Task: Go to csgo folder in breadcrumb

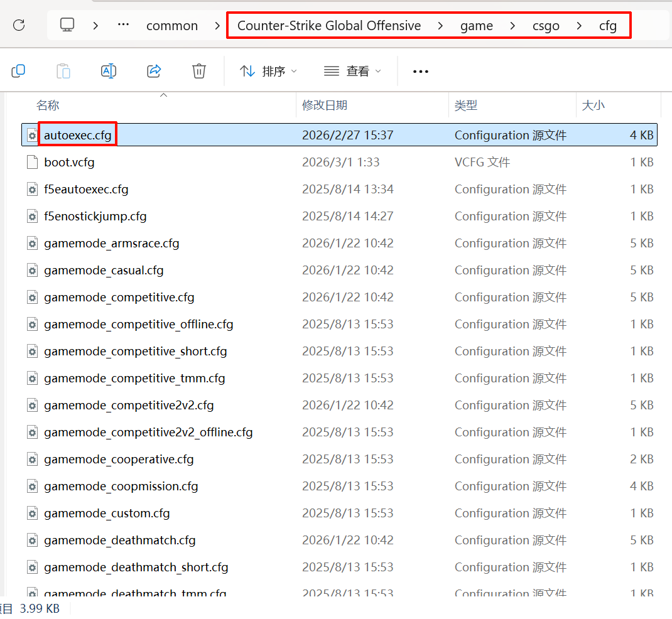Action: coord(546,26)
